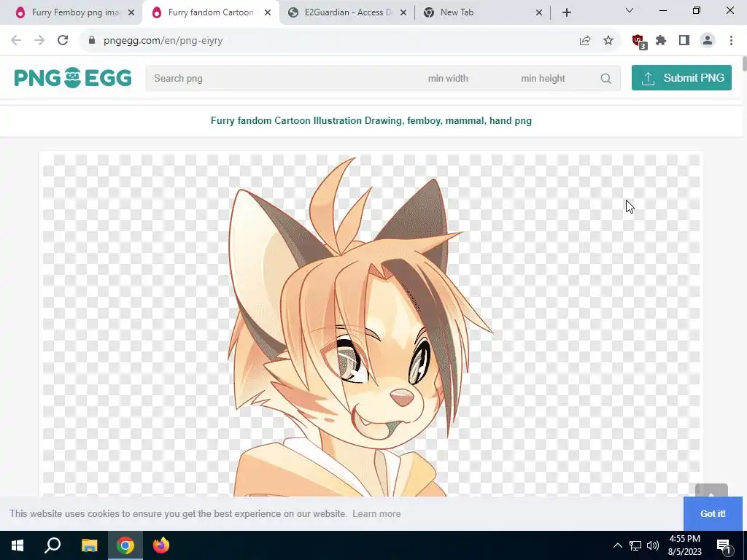Dismiss cookie notice with Got it!

[x=713, y=514]
